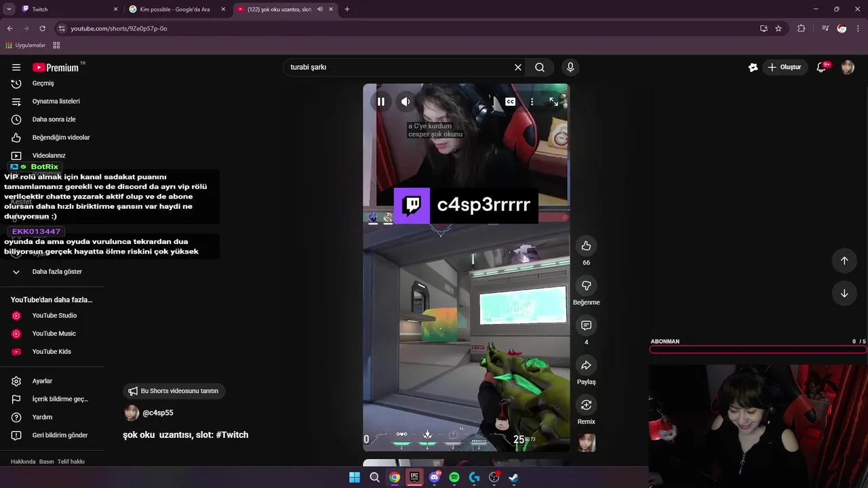
Task: View site information icon in address bar
Action: pos(62,28)
